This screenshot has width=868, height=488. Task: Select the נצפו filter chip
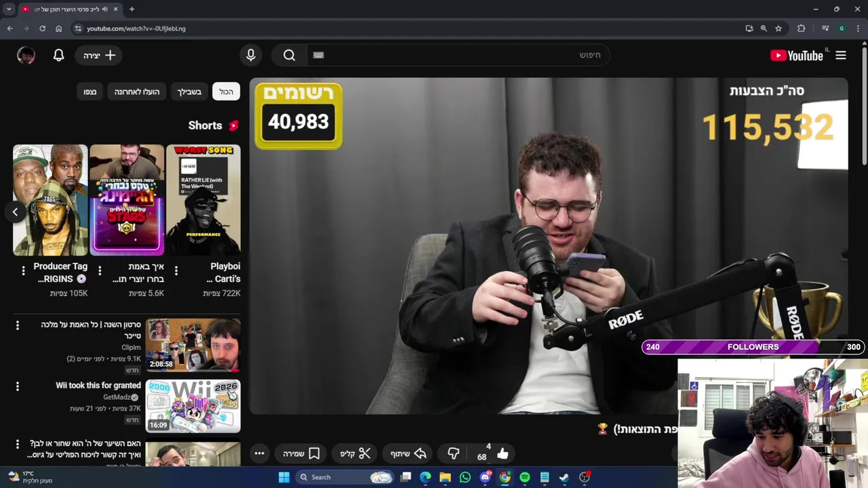pyautogui.click(x=90, y=91)
